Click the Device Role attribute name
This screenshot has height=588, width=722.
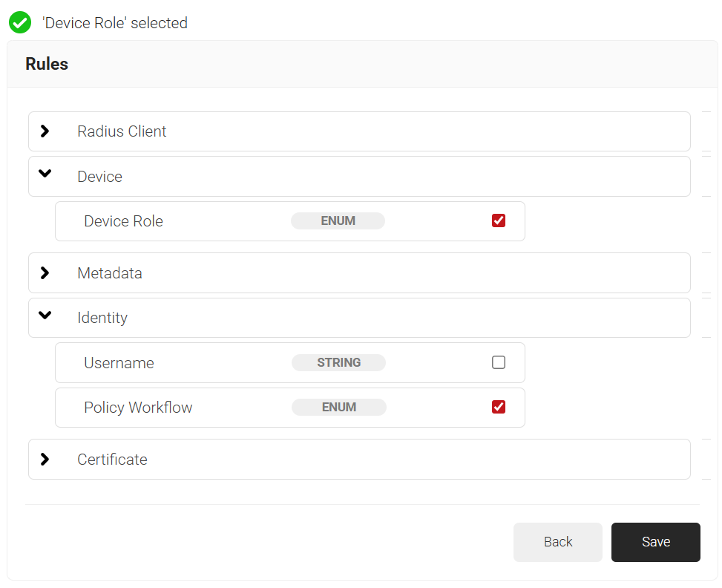click(123, 221)
